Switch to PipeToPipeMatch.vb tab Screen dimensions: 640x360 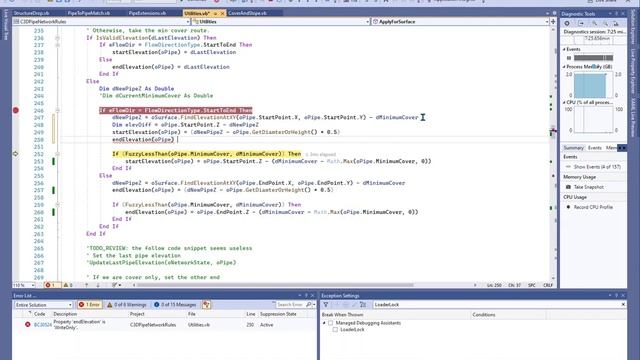89,13
